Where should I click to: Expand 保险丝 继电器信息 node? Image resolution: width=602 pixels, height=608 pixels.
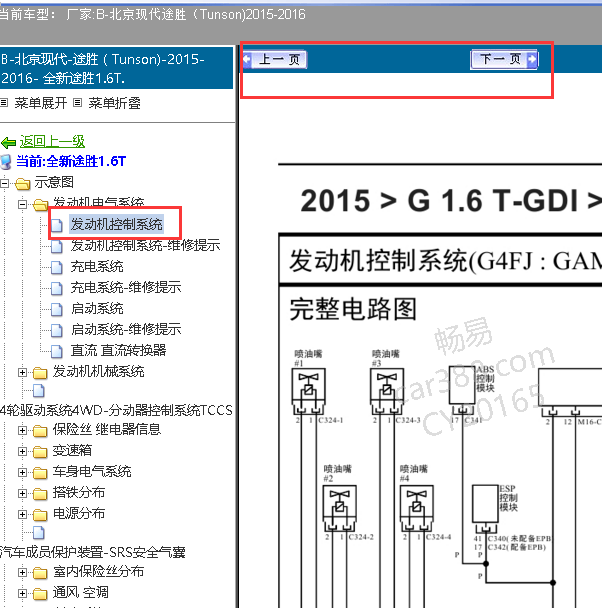pyautogui.click(x=22, y=430)
